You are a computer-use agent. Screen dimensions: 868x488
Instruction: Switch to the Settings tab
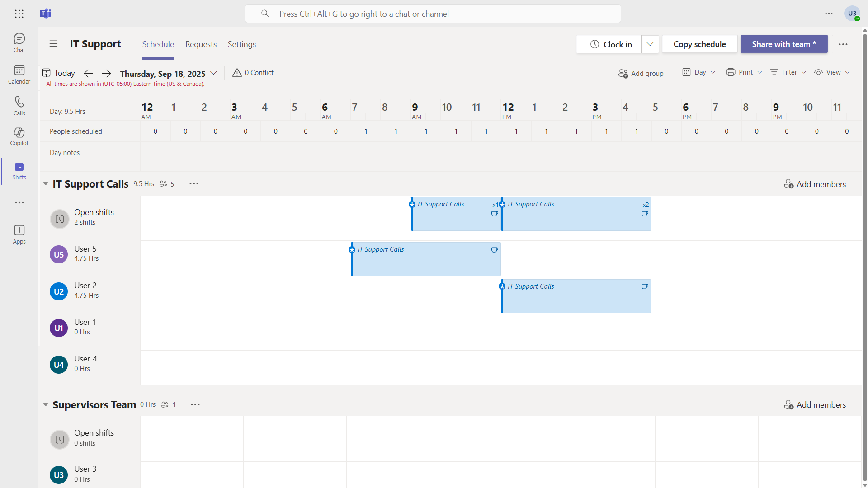pos(241,44)
